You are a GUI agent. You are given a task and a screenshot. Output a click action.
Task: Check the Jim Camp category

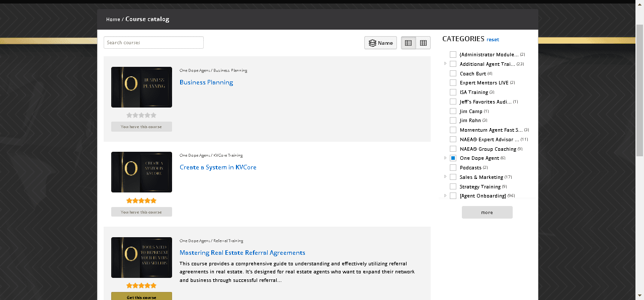pos(453,111)
